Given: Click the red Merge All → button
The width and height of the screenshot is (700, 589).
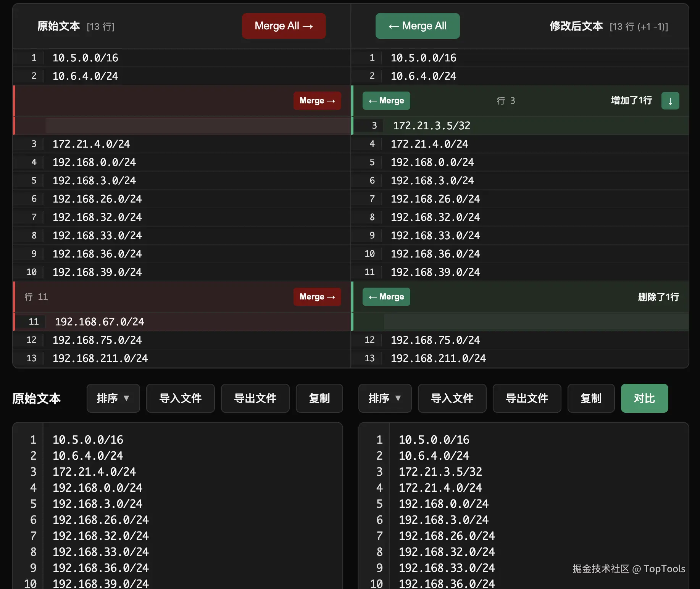Looking at the screenshot, I should [284, 26].
